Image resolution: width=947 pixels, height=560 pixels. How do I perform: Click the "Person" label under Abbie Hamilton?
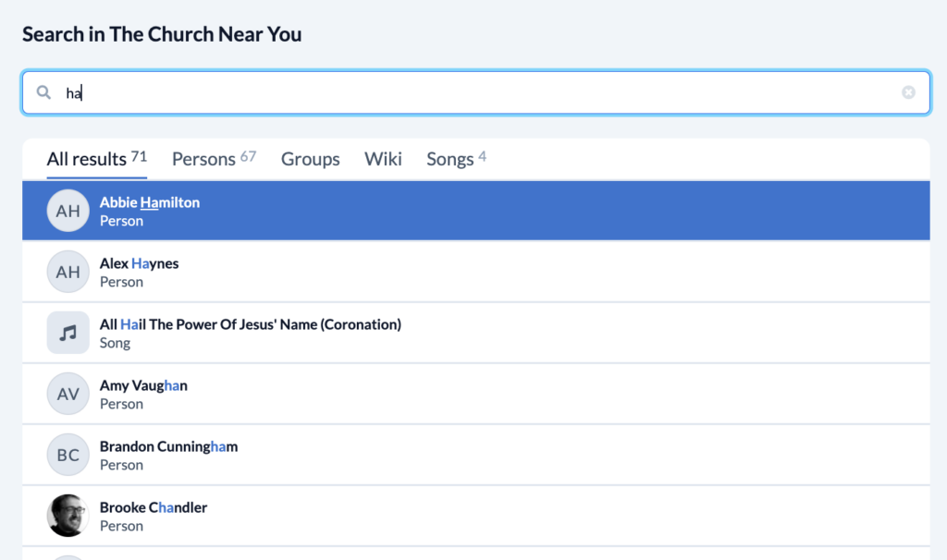pos(121,221)
